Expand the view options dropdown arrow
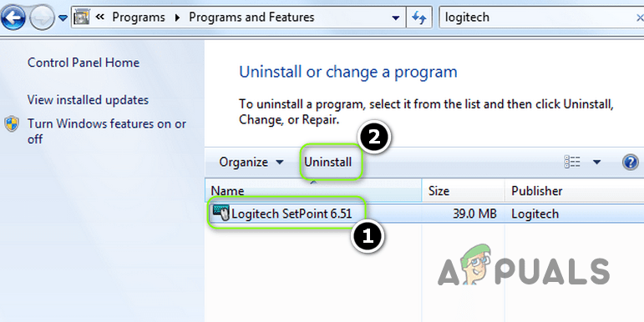Image resolution: width=644 pixels, height=322 pixels. click(596, 162)
